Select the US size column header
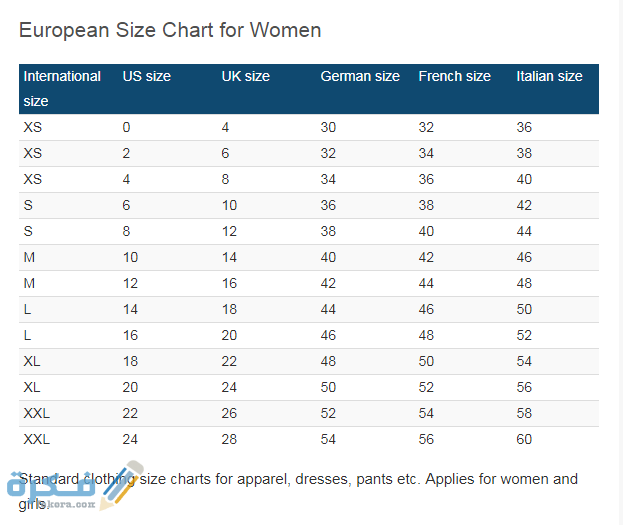Screen dimensions: 623x525 point(146,76)
